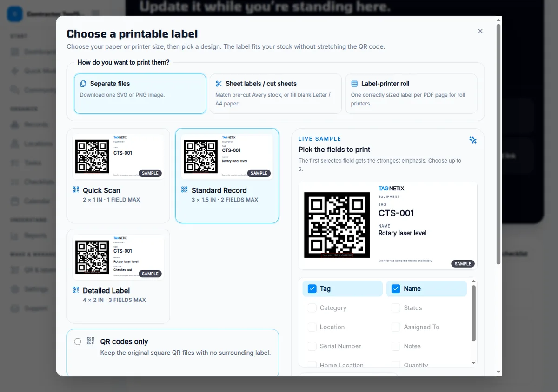Click the sparkle icon in Live Sample

click(473, 140)
